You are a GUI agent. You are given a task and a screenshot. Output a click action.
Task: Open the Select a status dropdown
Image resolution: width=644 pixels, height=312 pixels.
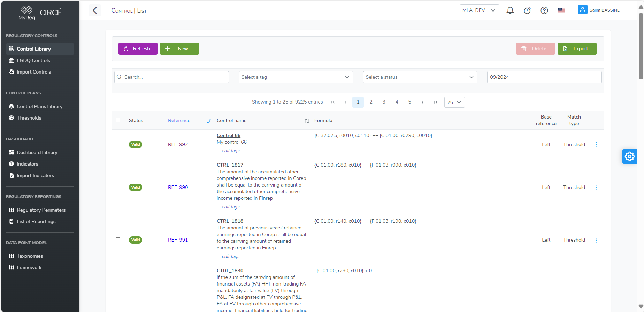[x=420, y=77]
